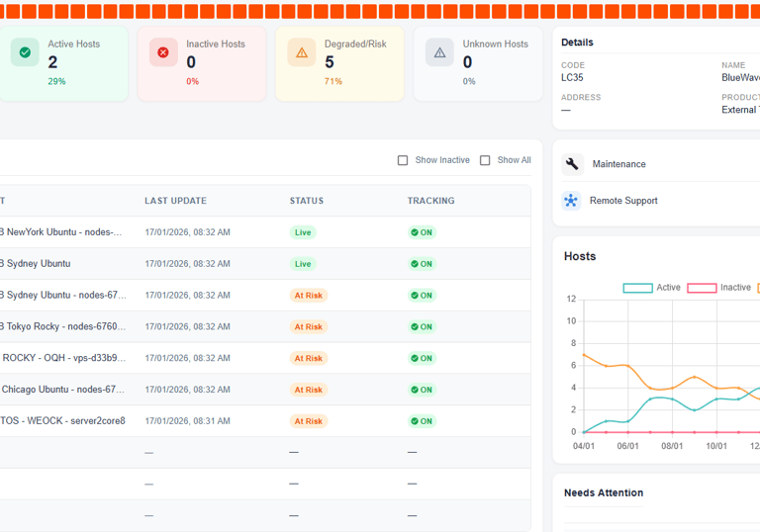Select the Inactive Hosts summary card
This screenshot has height=532, width=760.
click(202, 64)
